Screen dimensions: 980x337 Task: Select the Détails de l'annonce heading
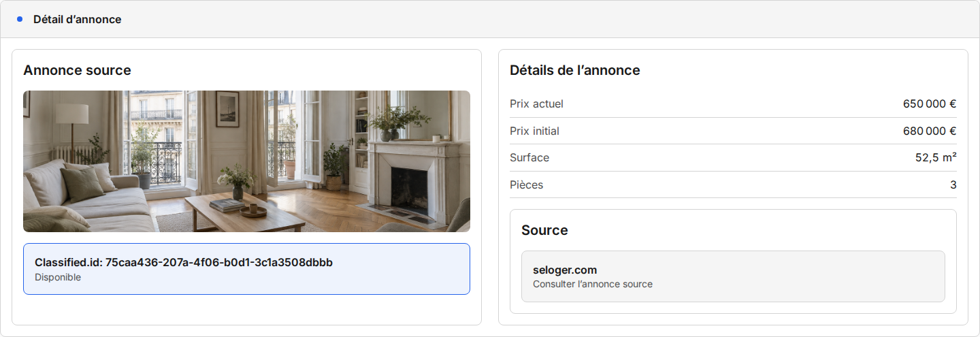(x=575, y=70)
